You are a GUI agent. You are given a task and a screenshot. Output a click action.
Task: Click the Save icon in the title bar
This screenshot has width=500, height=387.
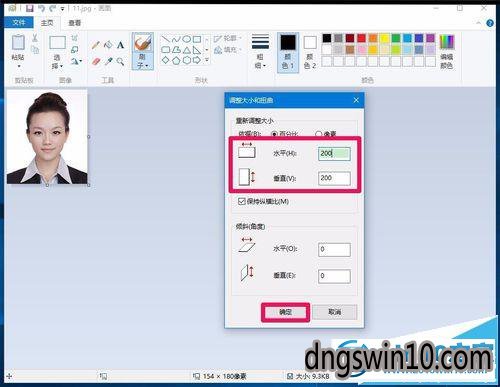click(30, 8)
